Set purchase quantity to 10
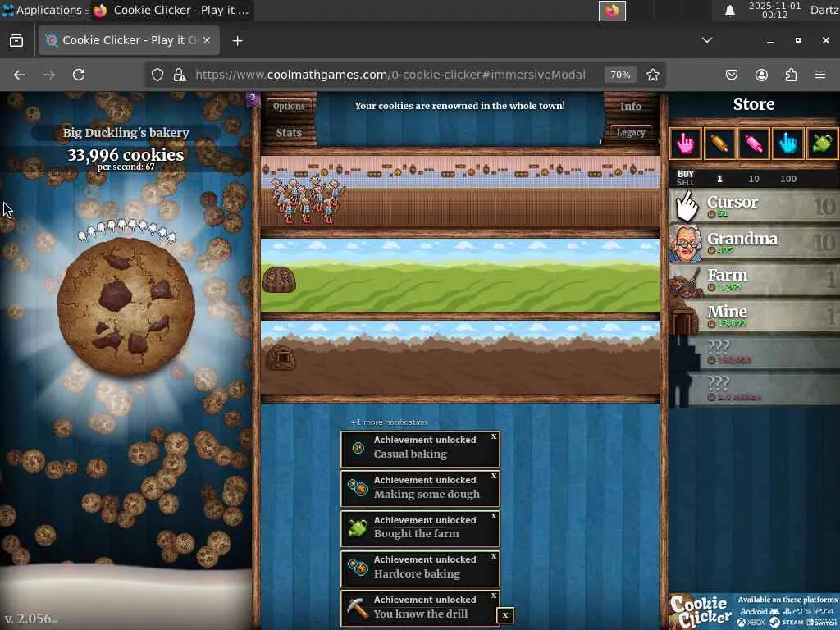This screenshot has width=840, height=630. coord(754,178)
